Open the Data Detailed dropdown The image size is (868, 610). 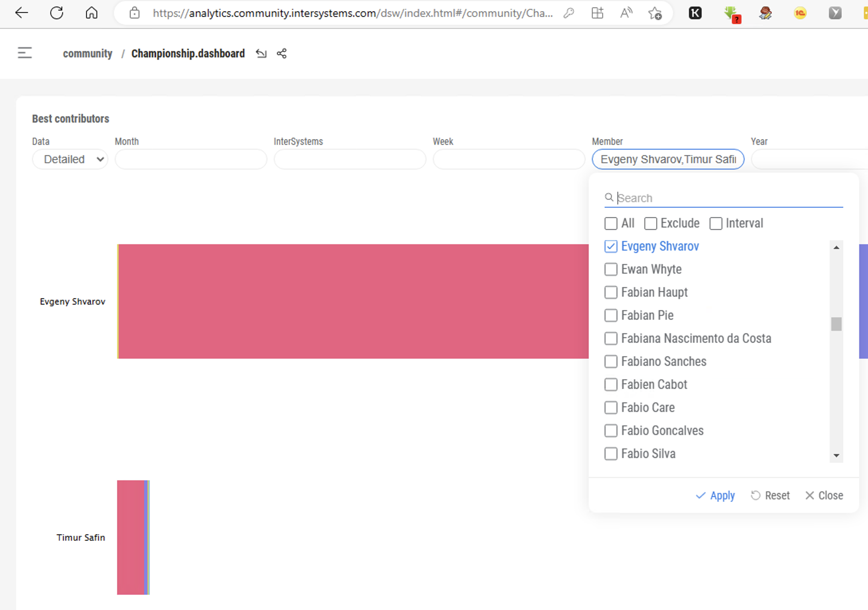tap(70, 159)
